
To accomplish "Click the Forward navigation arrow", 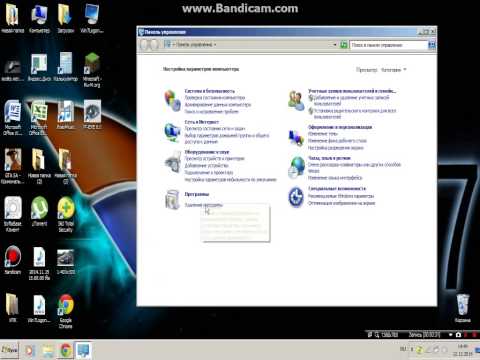I will click(154, 45).
